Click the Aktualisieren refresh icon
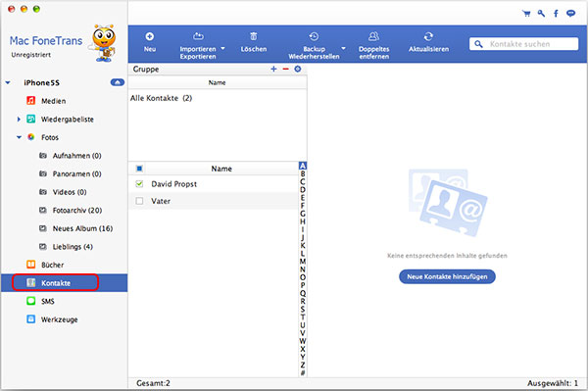The height and width of the screenshot is (391, 588). tap(428, 36)
